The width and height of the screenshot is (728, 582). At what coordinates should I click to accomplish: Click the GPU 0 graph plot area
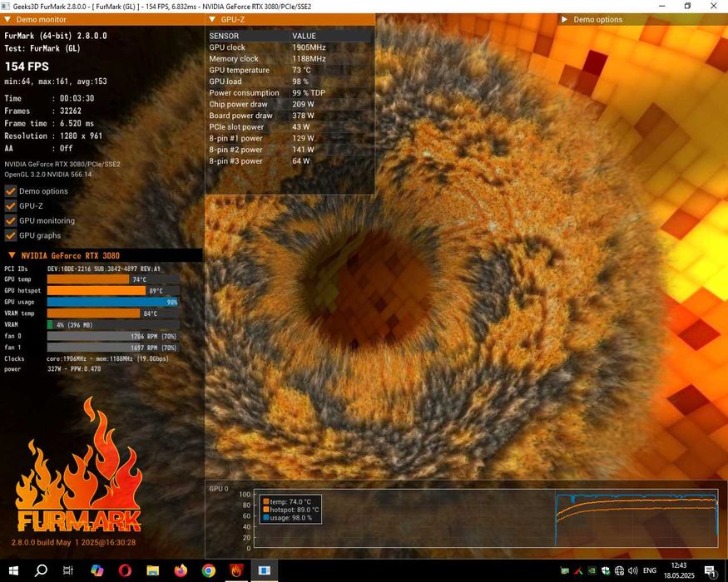click(x=485, y=519)
